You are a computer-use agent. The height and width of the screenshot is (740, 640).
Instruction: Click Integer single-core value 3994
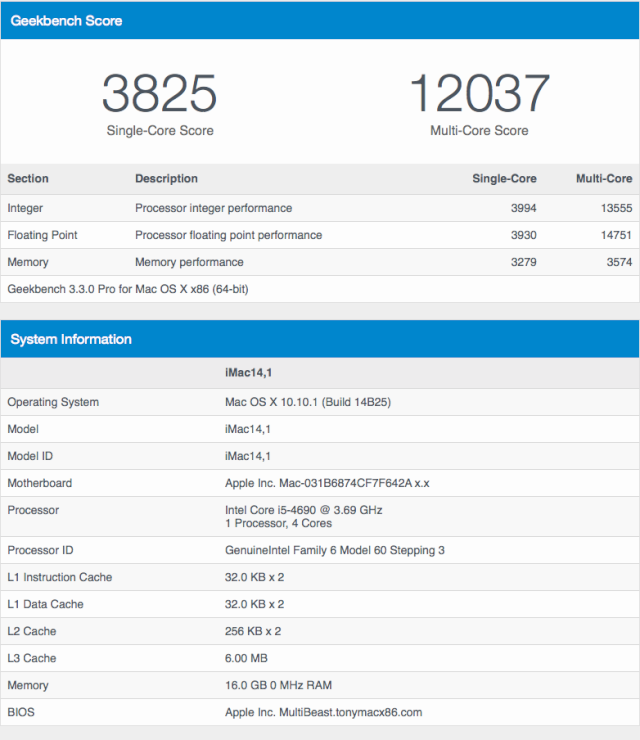[x=523, y=208]
